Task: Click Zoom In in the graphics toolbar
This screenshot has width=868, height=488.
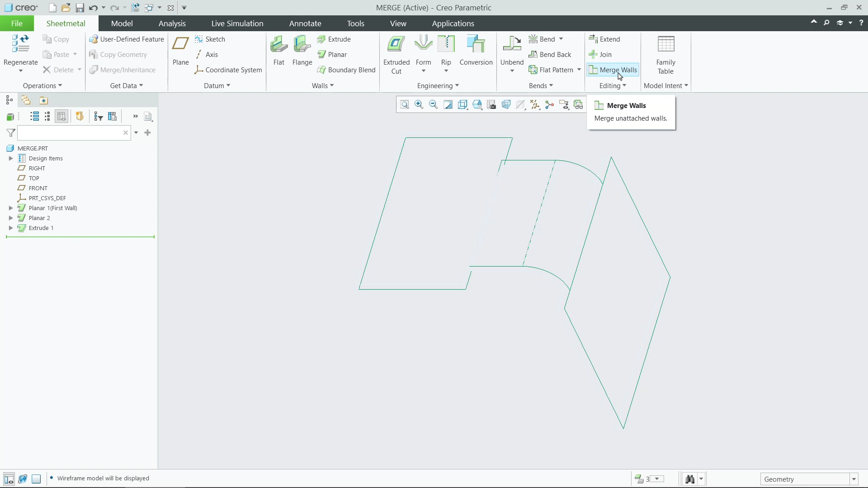Action: (x=419, y=105)
